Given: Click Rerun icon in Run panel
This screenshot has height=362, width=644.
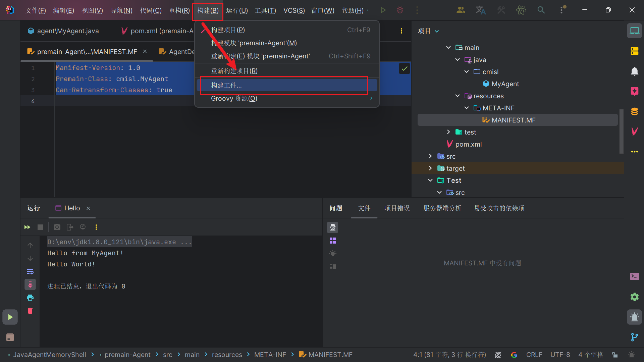Looking at the screenshot, I should pos(27,227).
